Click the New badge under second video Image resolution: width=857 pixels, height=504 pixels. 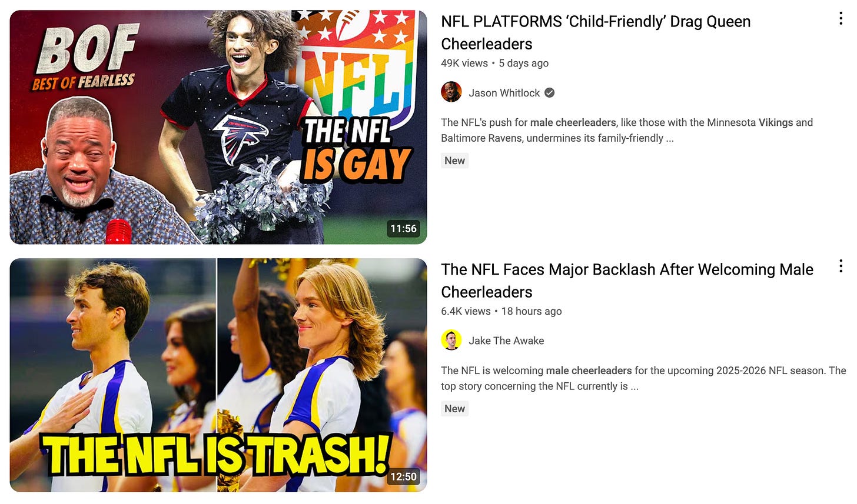(454, 408)
